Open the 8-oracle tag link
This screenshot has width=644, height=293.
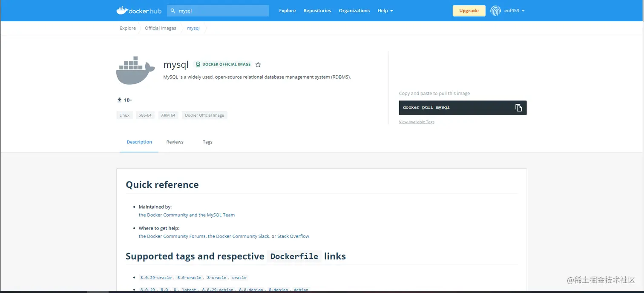[216, 278]
